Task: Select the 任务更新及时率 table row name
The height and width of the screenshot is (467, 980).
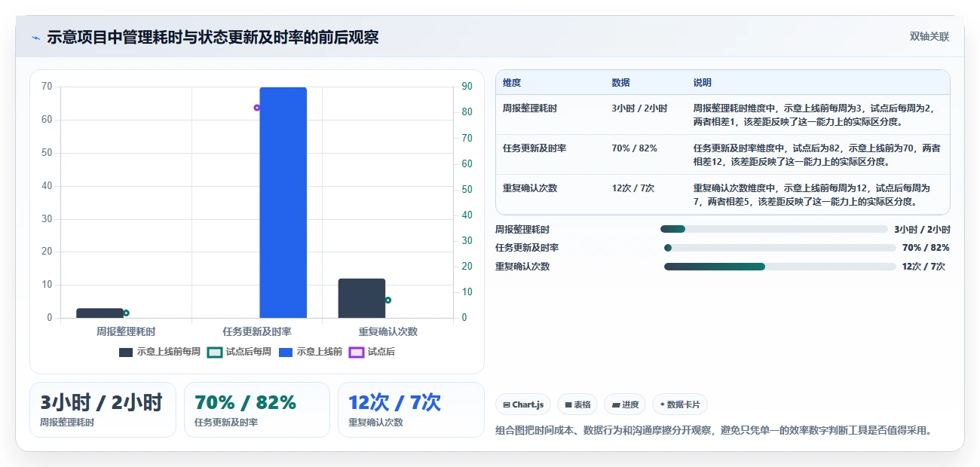Action: [x=534, y=148]
